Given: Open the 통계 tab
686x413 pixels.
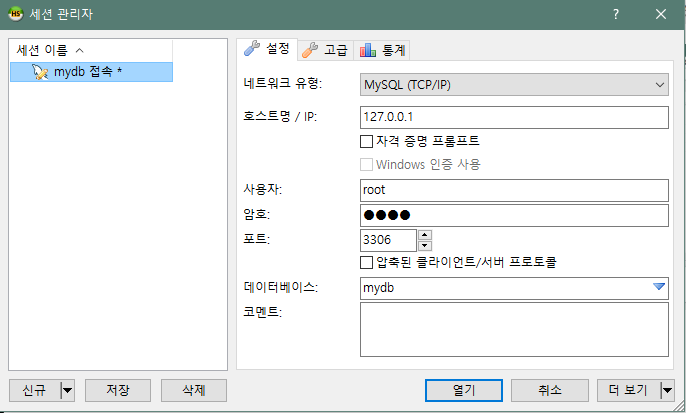Looking at the screenshot, I should (382, 50).
